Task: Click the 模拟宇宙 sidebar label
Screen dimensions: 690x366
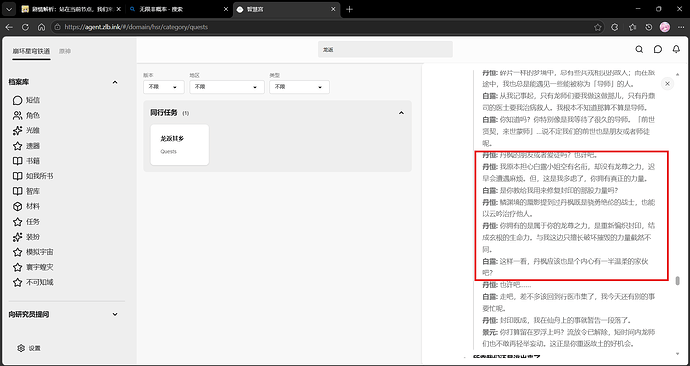Action: pos(40,253)
